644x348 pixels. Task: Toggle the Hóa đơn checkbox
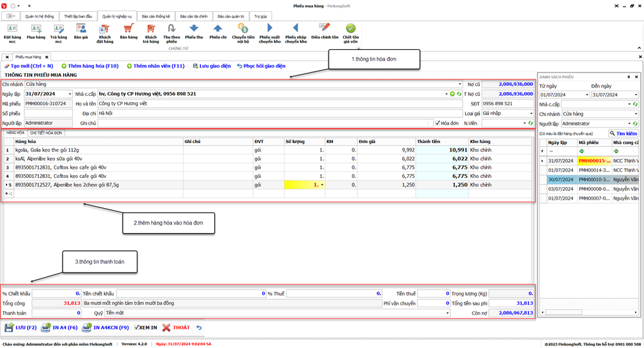coord(438,123)
